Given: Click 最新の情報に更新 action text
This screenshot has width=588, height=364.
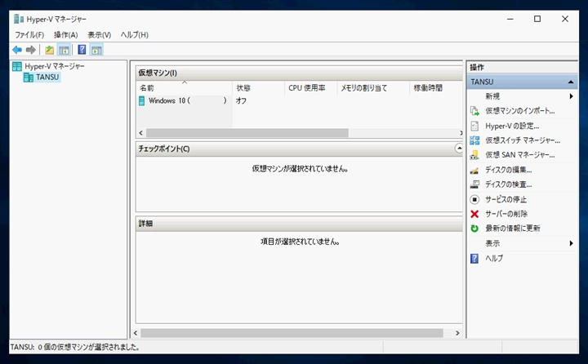Looking at the screenshot, I should point(513,229).
